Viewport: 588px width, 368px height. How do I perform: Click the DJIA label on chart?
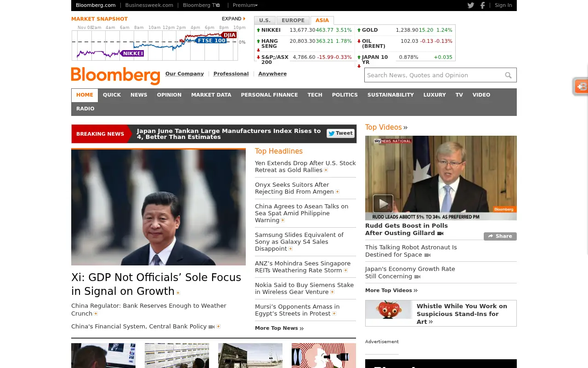click(x=229, y=35)
